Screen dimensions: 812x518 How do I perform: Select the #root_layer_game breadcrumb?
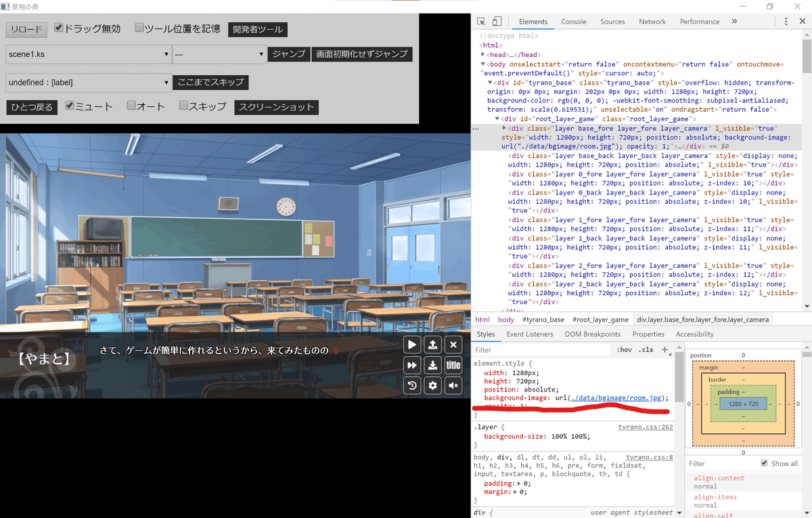600,320
